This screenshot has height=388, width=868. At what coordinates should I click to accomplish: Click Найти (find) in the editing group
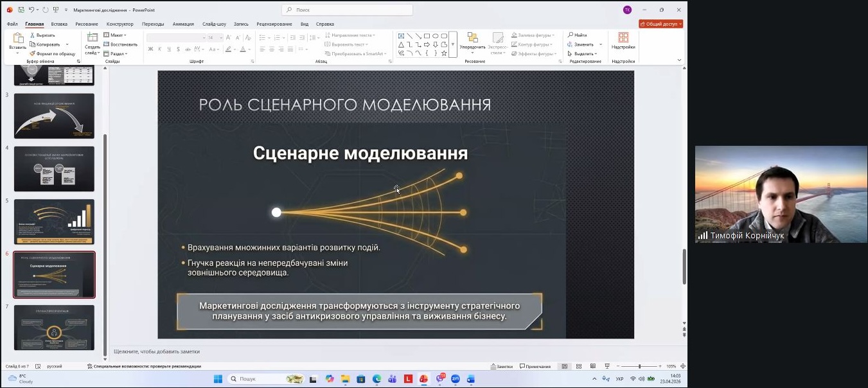click(577, 35)
